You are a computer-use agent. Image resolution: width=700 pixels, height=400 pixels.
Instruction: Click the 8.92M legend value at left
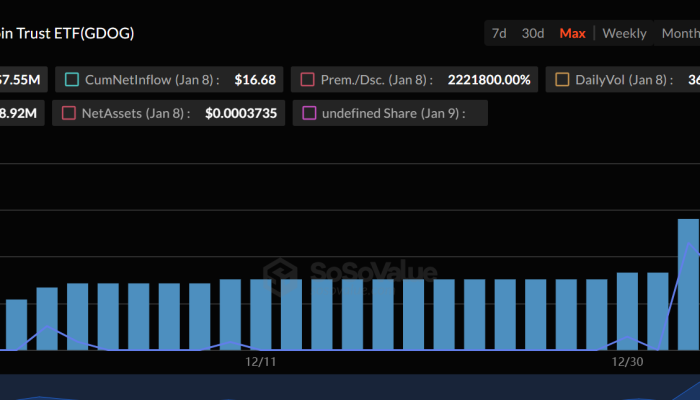[18, 113]
